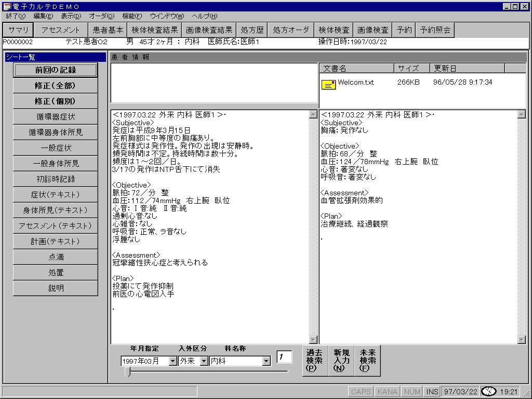This screenshot has width=532, height=399.
Task: Open the 循環器症状 sheet
Action: point(55,117)
